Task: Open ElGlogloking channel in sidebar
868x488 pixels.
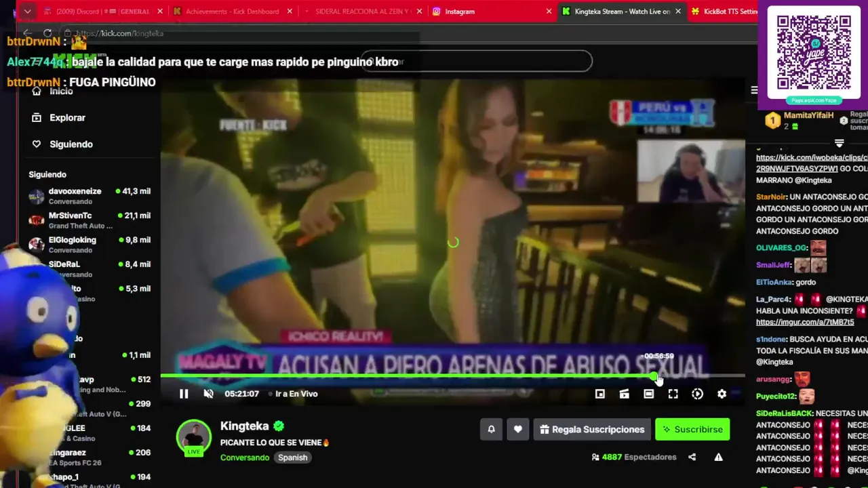Action: 90,245
